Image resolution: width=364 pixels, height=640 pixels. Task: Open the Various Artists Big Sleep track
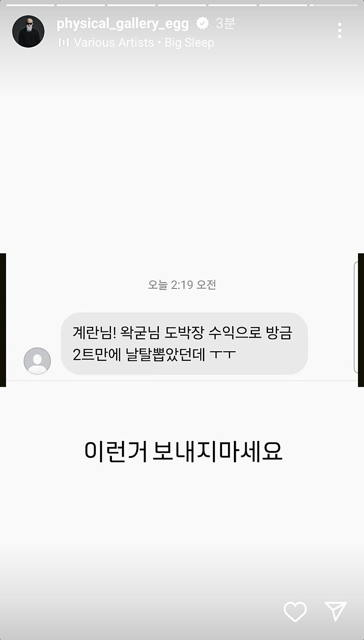144,43
